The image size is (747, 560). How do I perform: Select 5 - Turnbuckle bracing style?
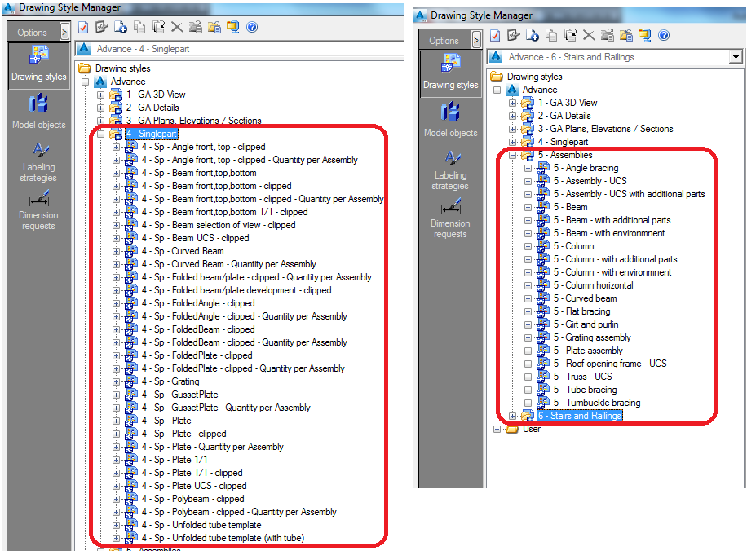(x=597, y=403)
